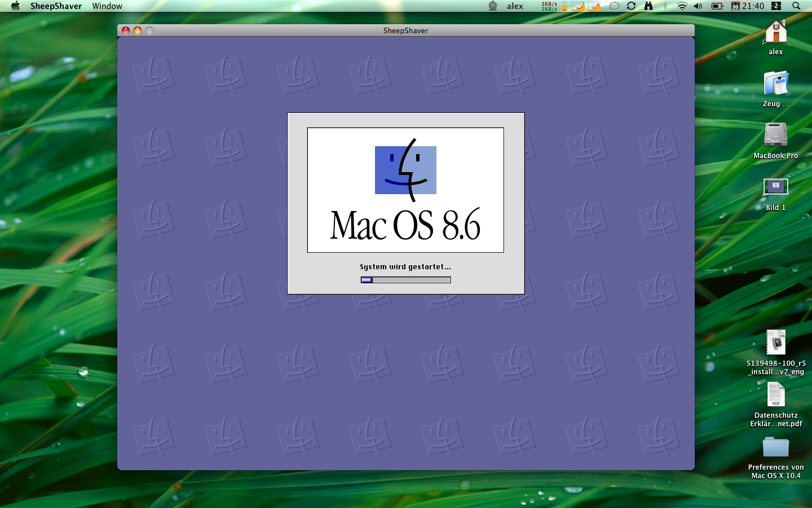The image size is (812, 508).
Task: Click the battery status icon
Action: (717, 6)
